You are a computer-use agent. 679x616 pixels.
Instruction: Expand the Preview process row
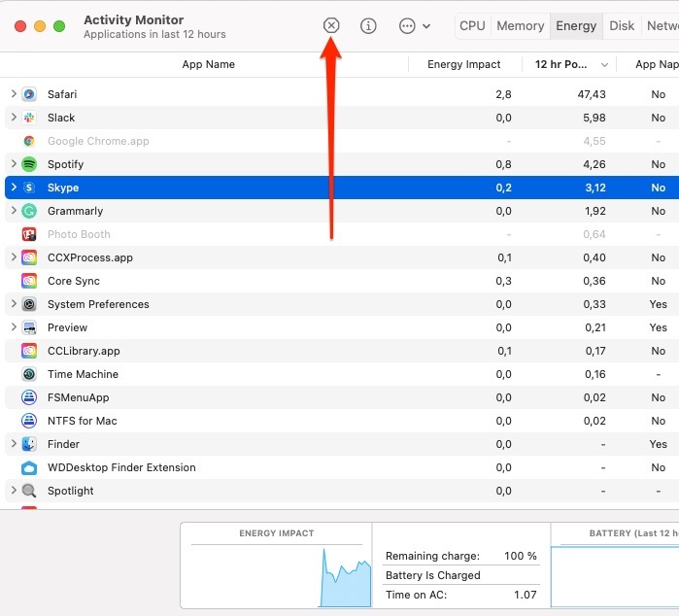point(14,327)
